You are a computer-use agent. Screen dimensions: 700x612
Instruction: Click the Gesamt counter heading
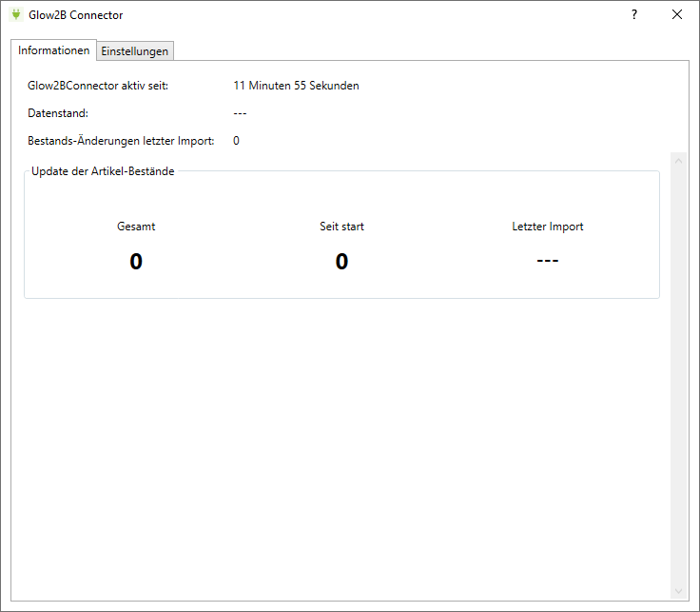point(136,227)
